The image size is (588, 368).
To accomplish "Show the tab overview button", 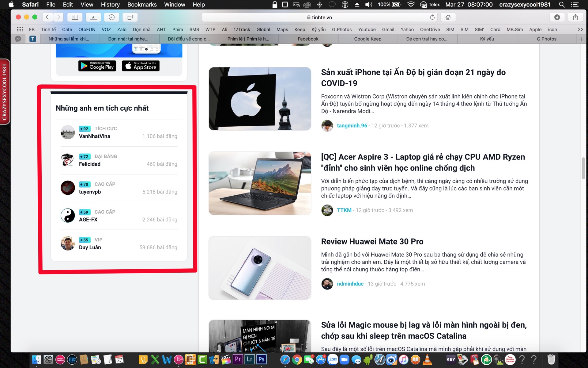I will (x=130, y=17).
